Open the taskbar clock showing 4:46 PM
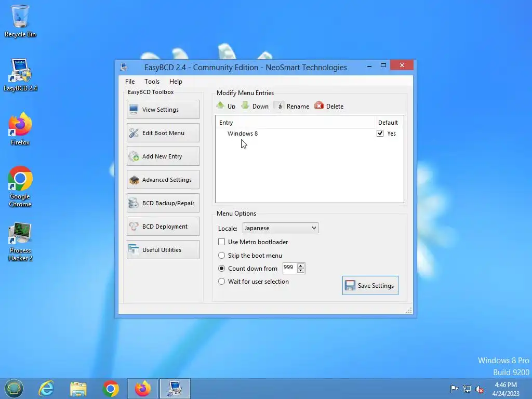Viewport: 532px width, 399px height. coord(506,389)
